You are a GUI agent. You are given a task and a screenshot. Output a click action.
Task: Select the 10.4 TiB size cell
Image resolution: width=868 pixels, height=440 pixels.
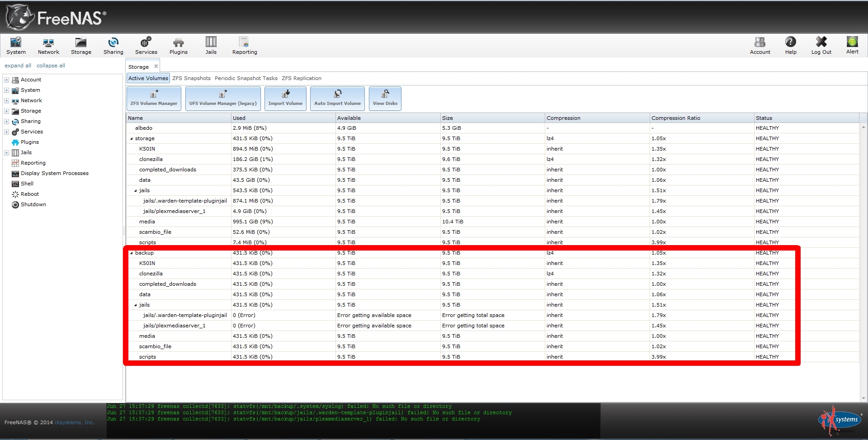click(493, 222)
